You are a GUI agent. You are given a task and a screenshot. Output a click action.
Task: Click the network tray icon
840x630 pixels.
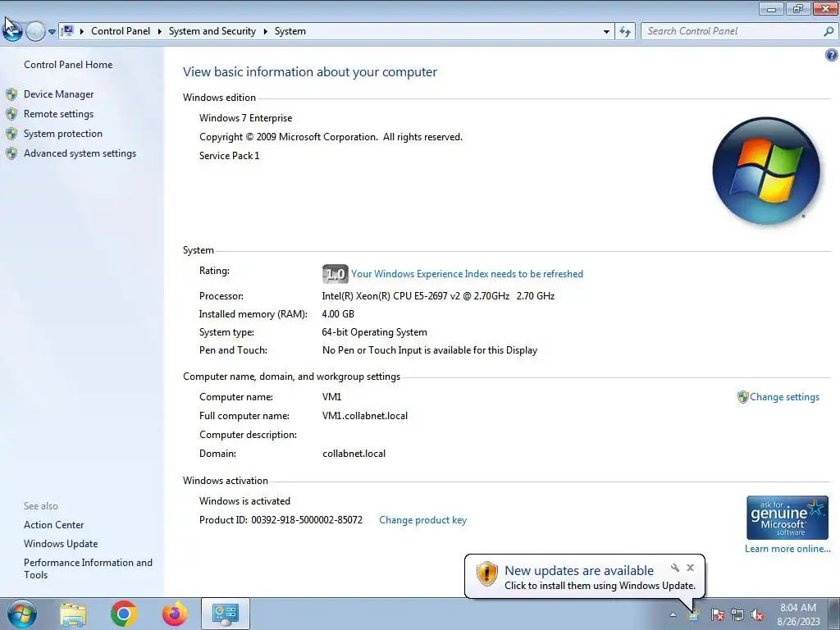coord(737,615)
